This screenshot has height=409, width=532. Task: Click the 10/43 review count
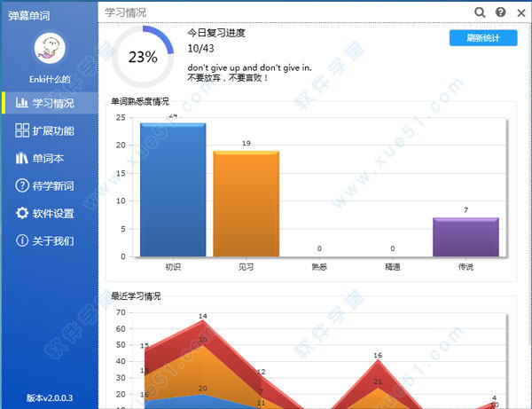pos(201,49)
